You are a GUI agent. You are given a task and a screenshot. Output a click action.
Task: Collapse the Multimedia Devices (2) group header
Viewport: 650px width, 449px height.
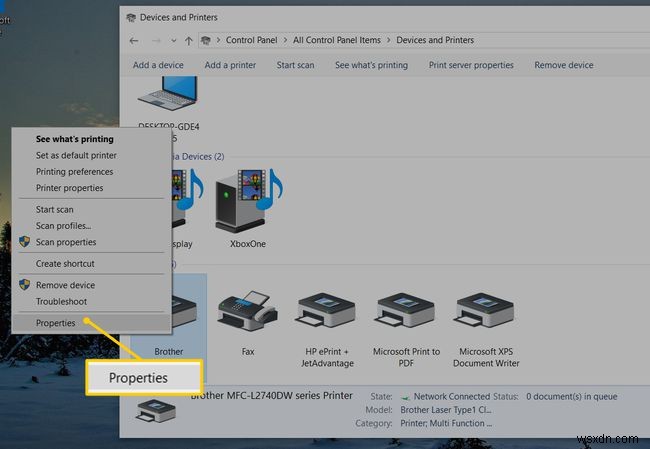(x=198, y=157)
